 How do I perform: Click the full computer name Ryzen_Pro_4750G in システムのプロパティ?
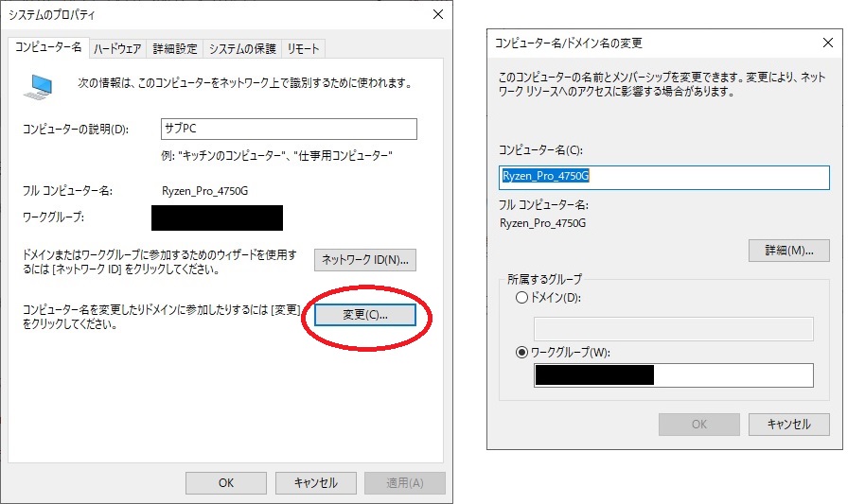pos(204,191)
